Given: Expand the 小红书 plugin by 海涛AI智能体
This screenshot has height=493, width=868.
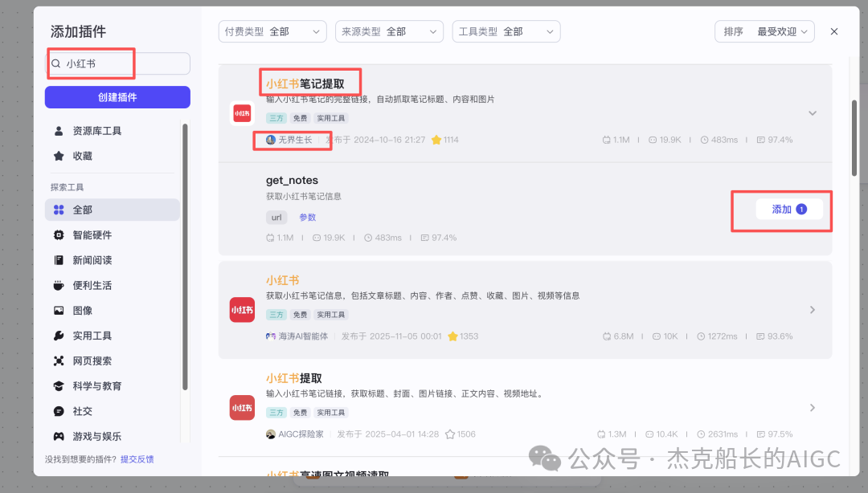Looking at the screenshot, I should [812, 310].
